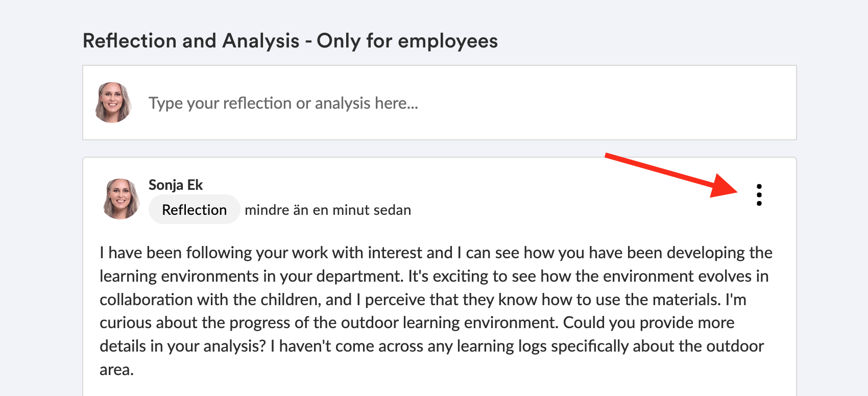The image size is (868, 396).
Task: Click the red arrow pointing at the menu
Action: click(673, 175)
